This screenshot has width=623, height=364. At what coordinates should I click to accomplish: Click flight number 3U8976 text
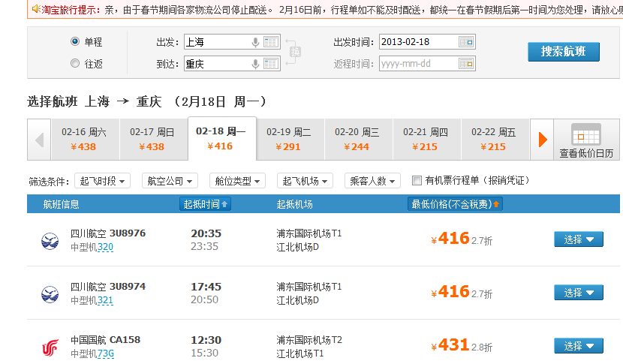pos(128,233)
